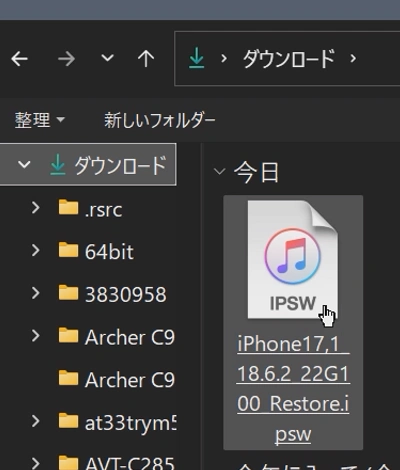Collapse ダウンロード tree node
Screen dimensions: 400x470
(x=24, y=164)
